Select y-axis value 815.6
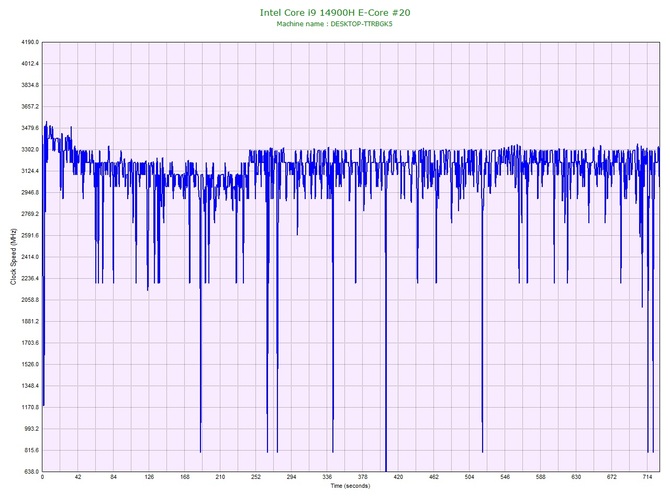This screenshot has height=503, width=670. click(31, 450)
